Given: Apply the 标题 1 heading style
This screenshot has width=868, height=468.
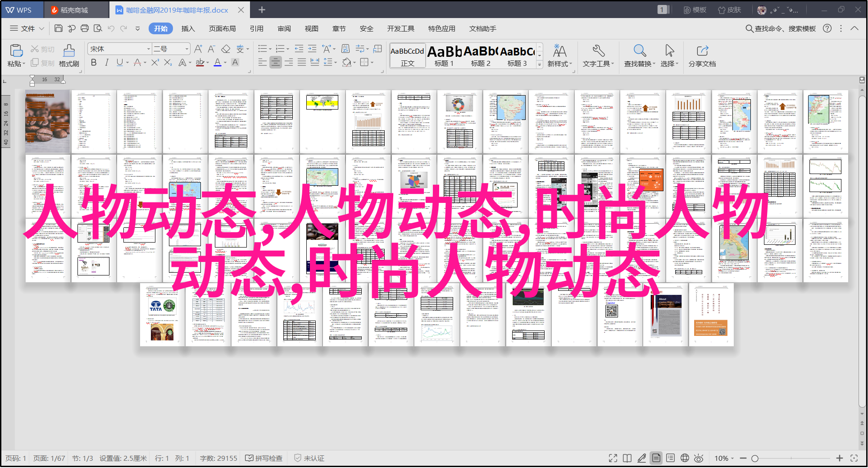Looking at the screenshot, I should [x=444, y=56].
